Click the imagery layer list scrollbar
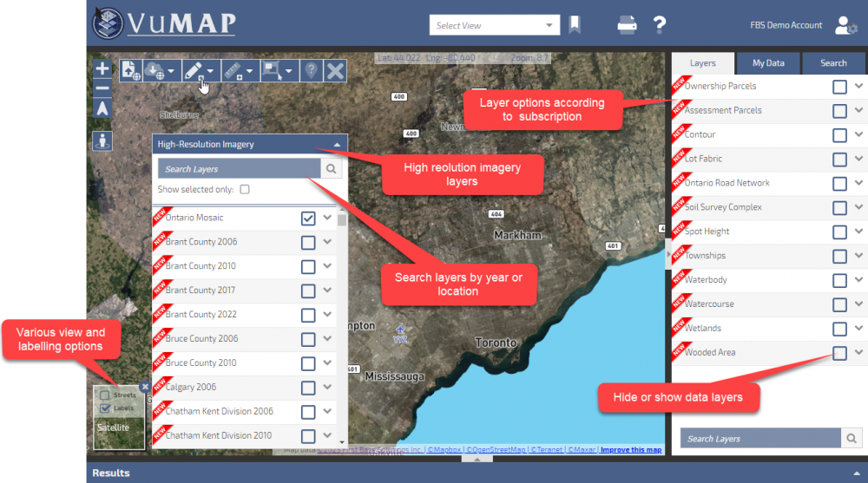The width and height of the screenshot is (868, 483). click(x=342, y=330)
